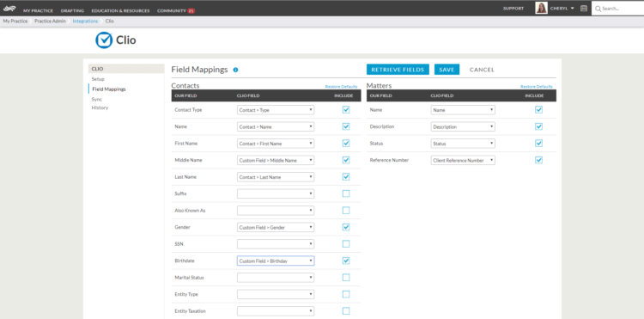Image resolution: width=644 pixels, height=319 pixels.
Task: Toggle Include for Last Name
Action: pos(346,177)
